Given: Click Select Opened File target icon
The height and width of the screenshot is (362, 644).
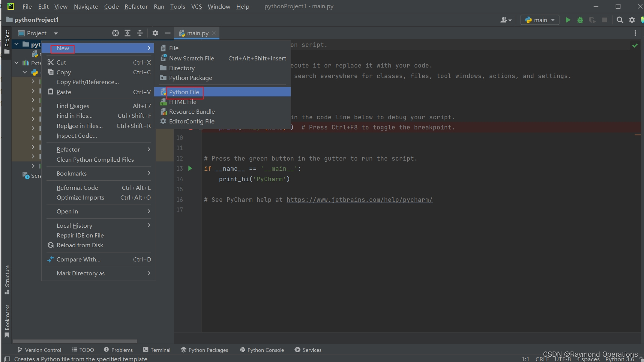Looking at the screenshot, I should [116, 33].
